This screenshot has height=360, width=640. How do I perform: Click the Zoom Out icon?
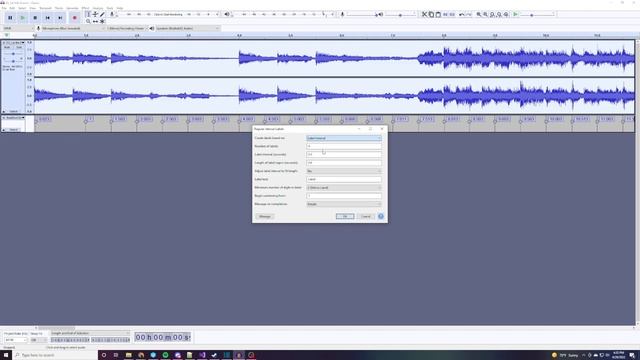coord(485,14)
